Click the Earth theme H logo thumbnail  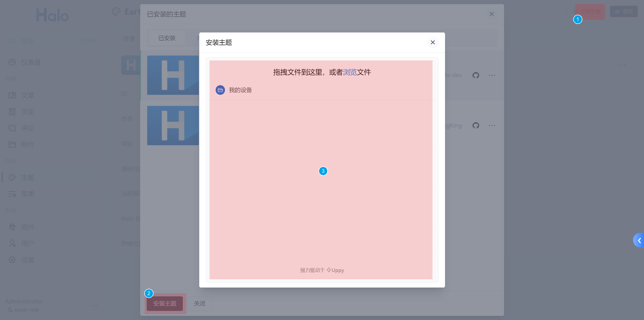tap(131, 65)
